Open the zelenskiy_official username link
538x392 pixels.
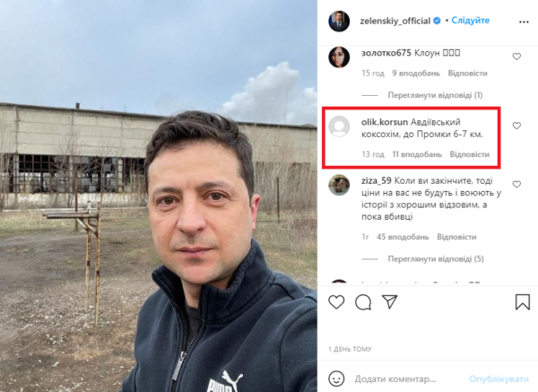395,21
